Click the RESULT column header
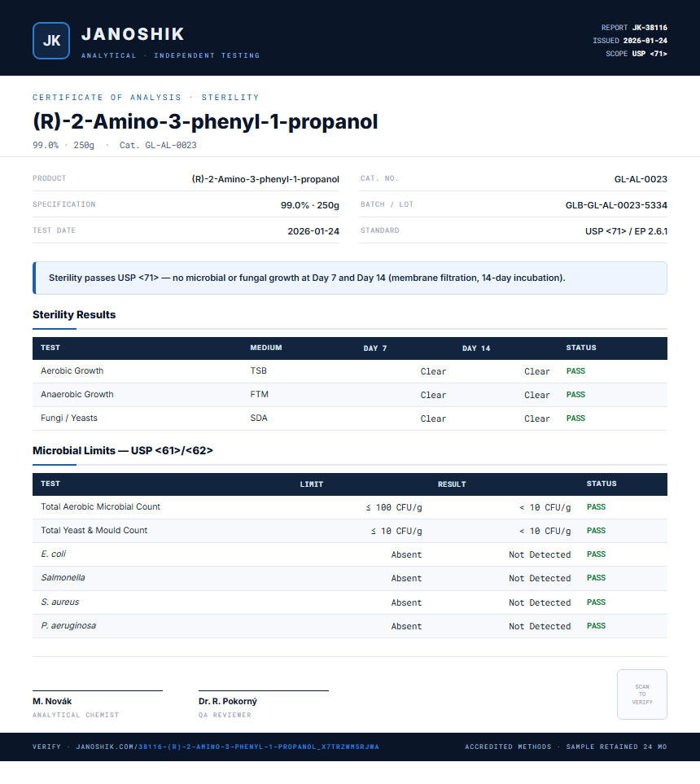The image size is (700, 784). [x=452, y=484]
